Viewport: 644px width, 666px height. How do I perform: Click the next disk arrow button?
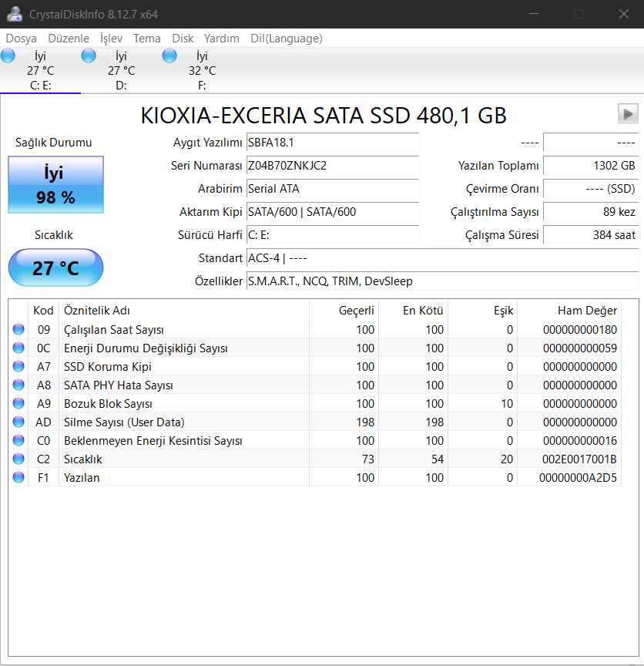pos(628,114)
